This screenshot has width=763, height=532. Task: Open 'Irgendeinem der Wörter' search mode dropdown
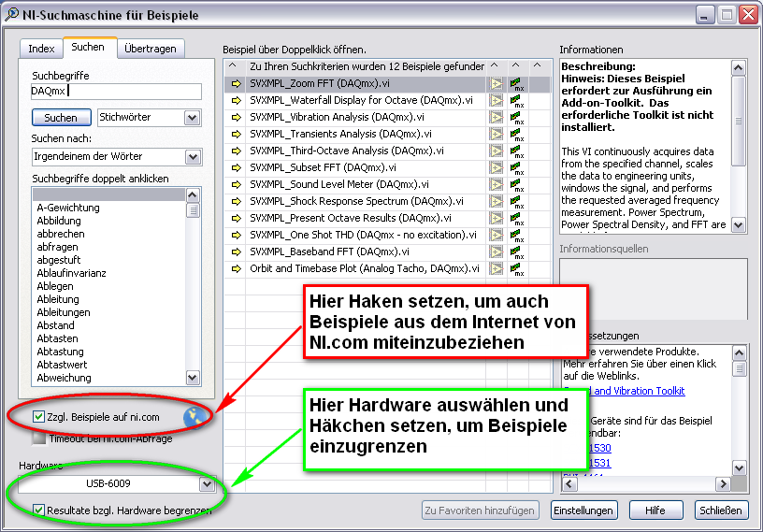(x=194, y=157)
